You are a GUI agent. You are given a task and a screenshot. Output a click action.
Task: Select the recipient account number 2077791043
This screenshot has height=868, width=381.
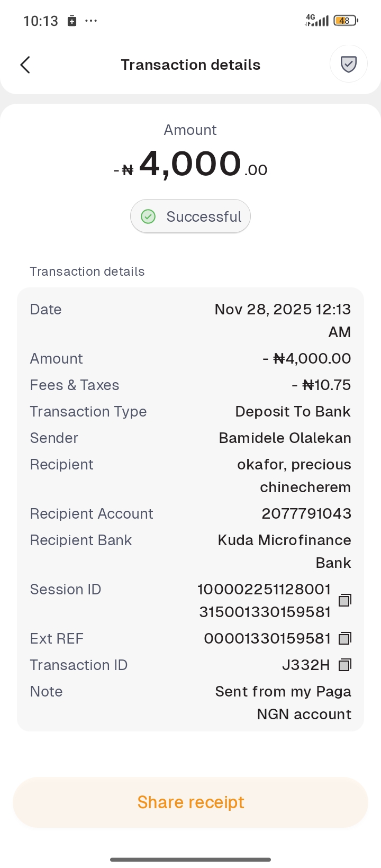tap(306, 513)
